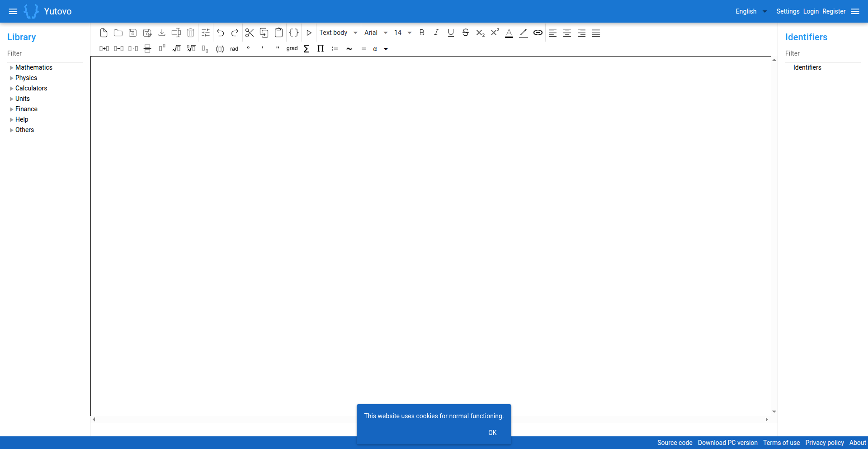This screenshot has width=868, height=449.
Task: Insert the summation sigma symbol
Action: point(307,48)
